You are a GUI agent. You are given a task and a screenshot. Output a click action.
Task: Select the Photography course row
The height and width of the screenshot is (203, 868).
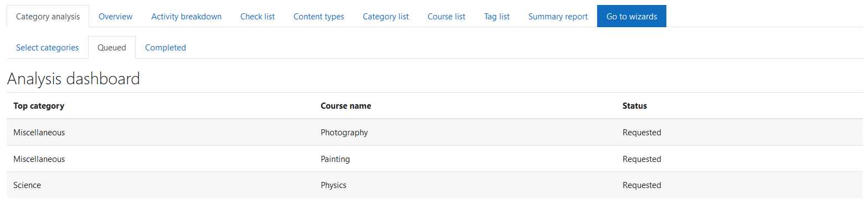click(x=434, y=133)
